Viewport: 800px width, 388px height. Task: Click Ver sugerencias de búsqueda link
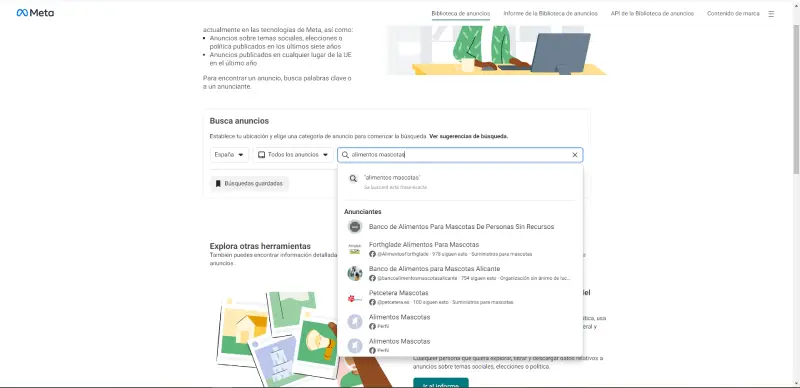coord(468,136)
